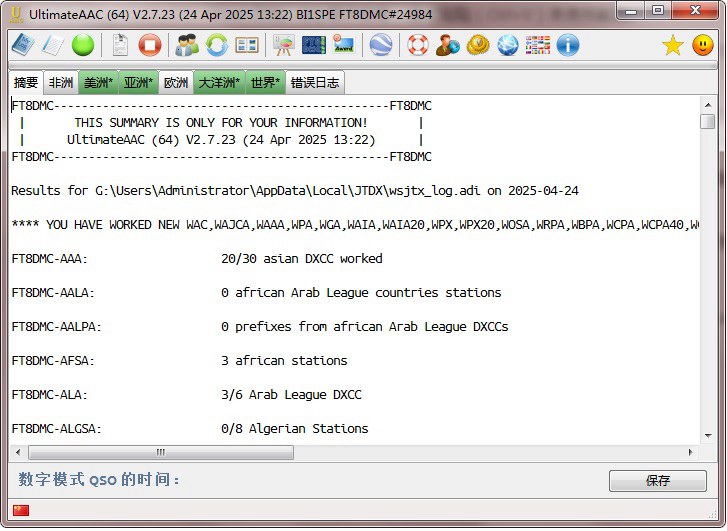Click the smiley face icon

click(703, 45)
